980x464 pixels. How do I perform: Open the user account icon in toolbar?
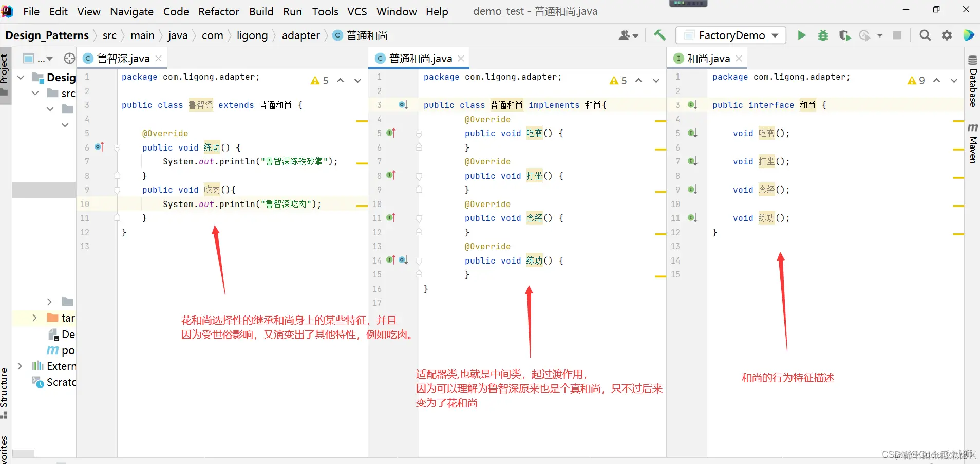tap(628, 35)
